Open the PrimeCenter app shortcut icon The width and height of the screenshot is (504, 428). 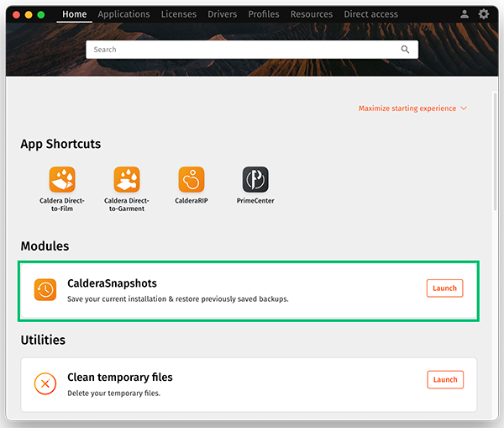pos(255,179)
